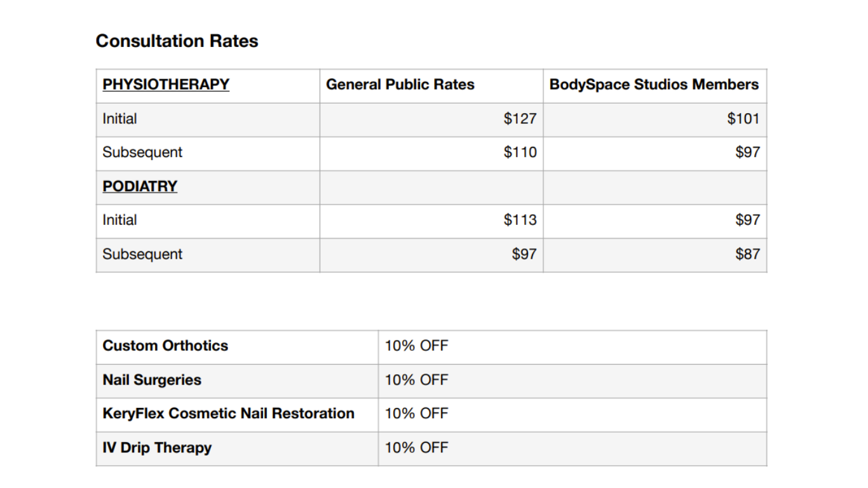Select the $110 subsequent physiotherapy rate
This screenshot has width=868, height=488.
520,152
